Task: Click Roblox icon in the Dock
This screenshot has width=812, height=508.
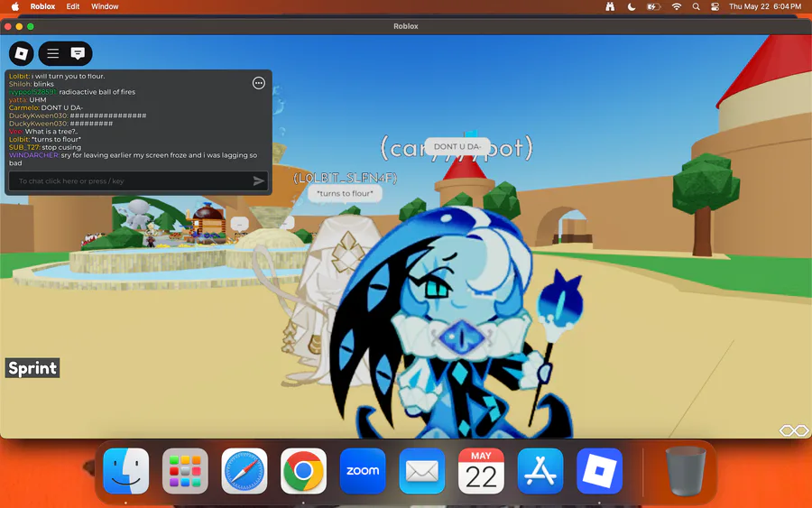Action: 599,471
